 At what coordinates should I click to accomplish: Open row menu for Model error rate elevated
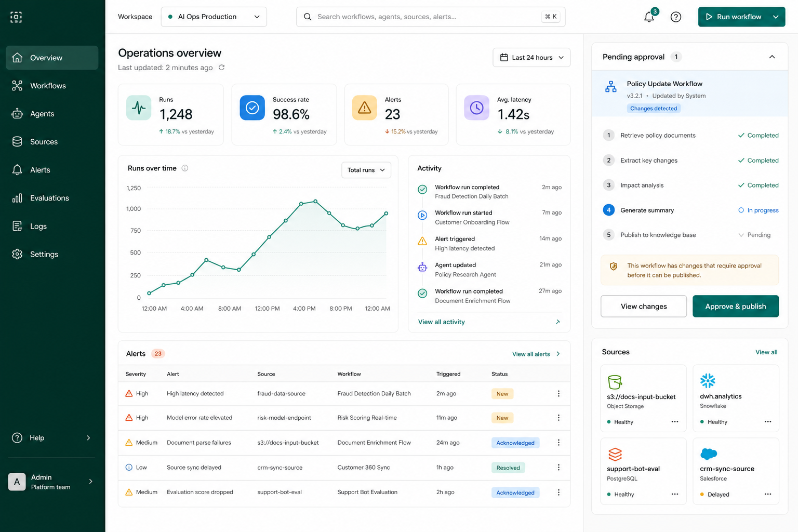[558, 418]
